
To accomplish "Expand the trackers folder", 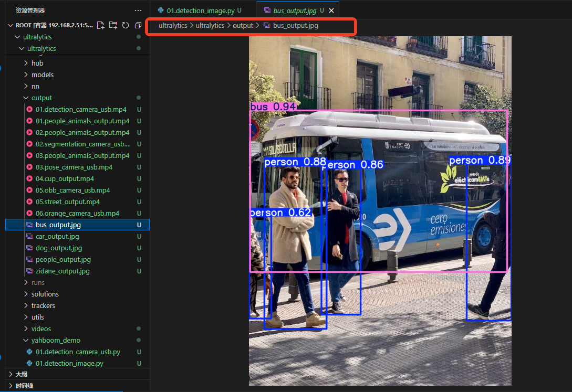I will click(x=77, y=305).
